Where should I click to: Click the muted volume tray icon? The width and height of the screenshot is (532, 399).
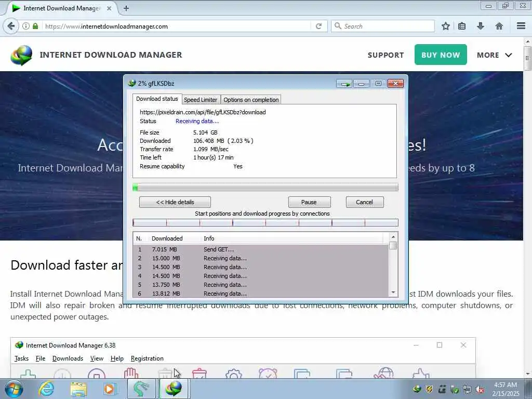coord(480,390)
